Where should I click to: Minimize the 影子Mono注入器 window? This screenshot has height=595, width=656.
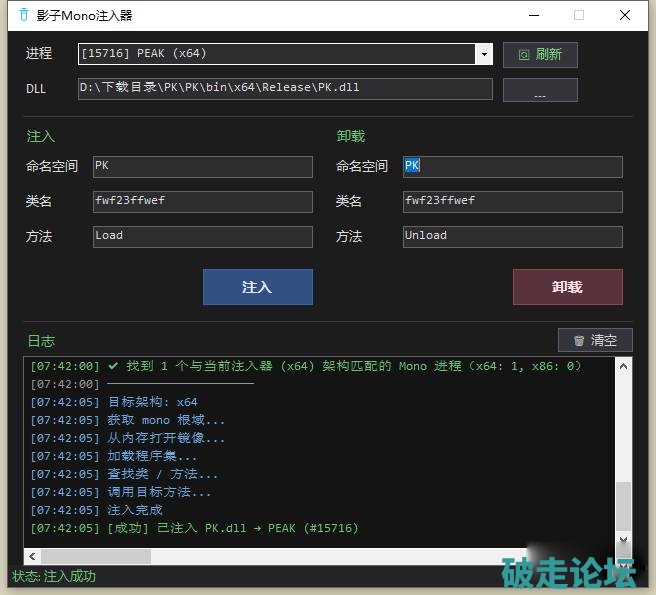(534, 15)
